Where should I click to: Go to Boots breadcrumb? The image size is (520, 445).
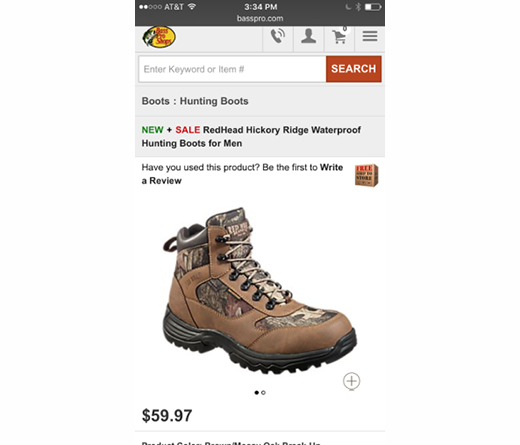[156, 101]
